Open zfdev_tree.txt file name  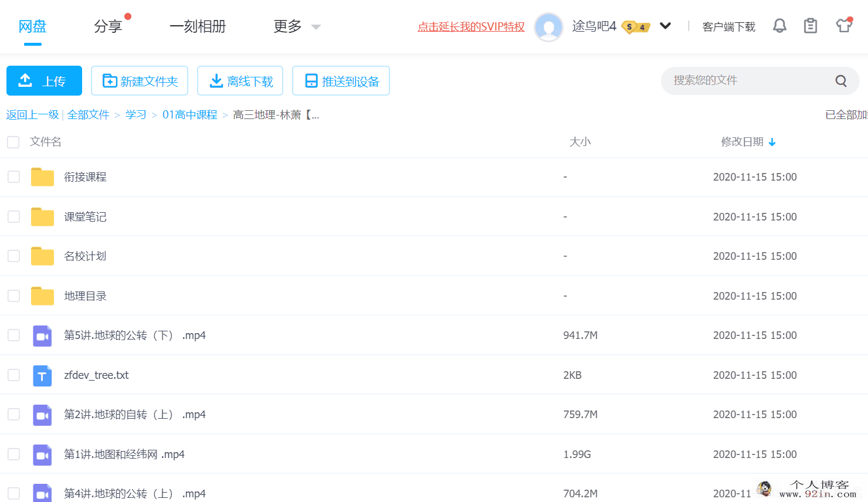[96, 375]
